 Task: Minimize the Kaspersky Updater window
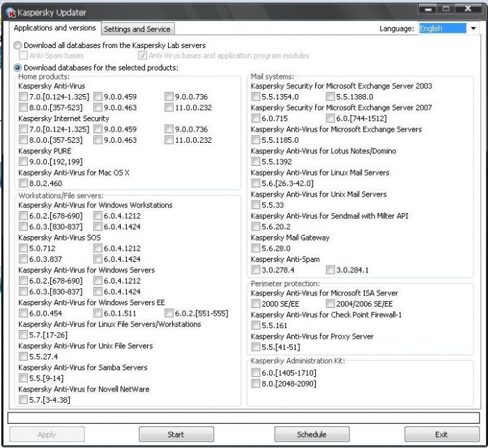pyautogui.click(x=428, y=9)
